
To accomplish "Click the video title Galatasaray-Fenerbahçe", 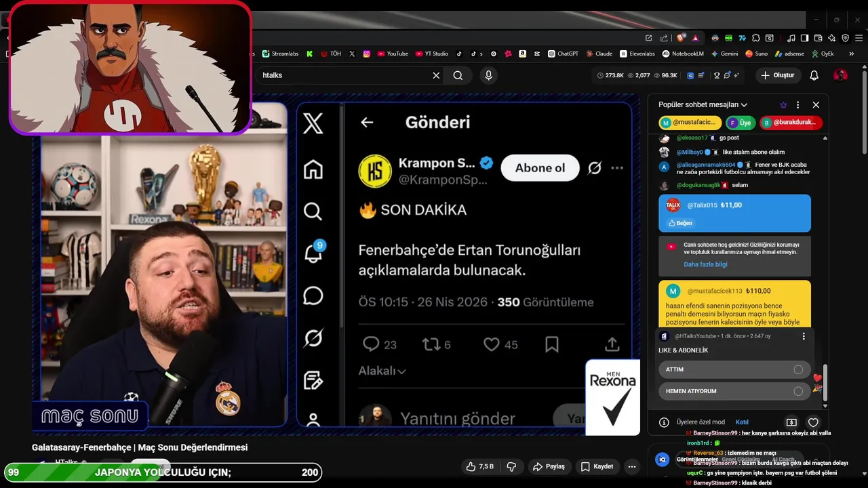I will tap(140, 447).
